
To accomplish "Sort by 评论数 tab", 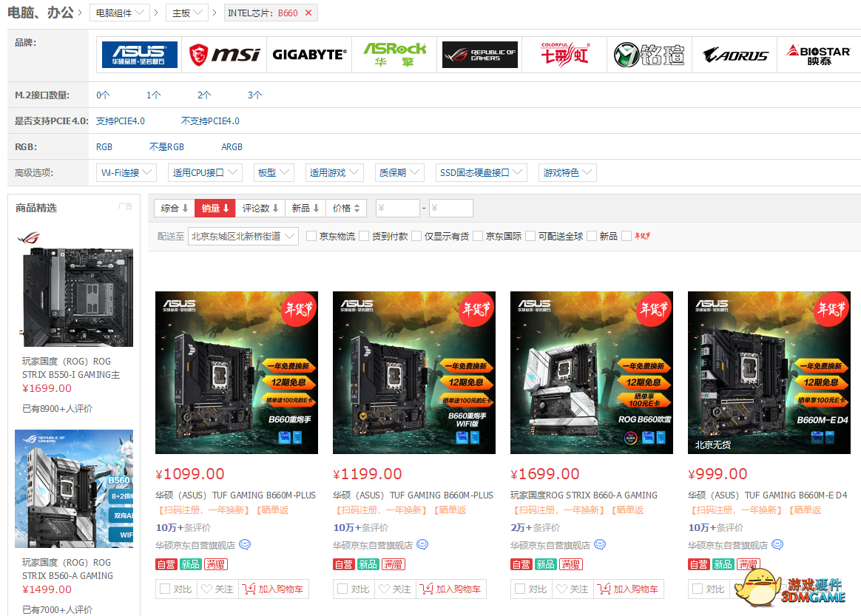I will tap(260, 208).
